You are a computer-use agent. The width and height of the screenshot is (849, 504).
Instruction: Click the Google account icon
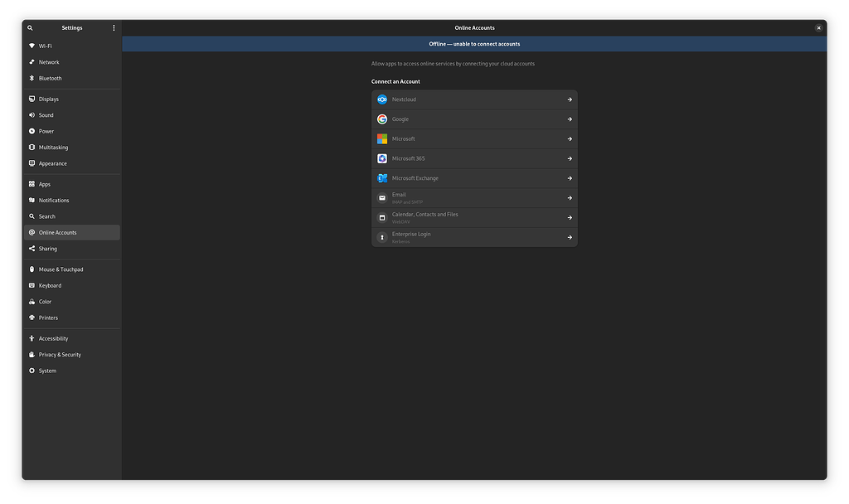tap(381, 119)
